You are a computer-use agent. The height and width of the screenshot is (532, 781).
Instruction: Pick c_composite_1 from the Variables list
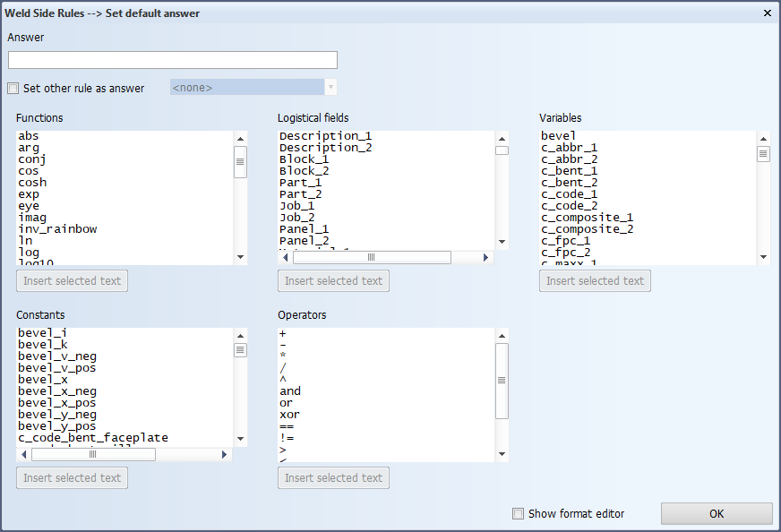click(587, 218)
